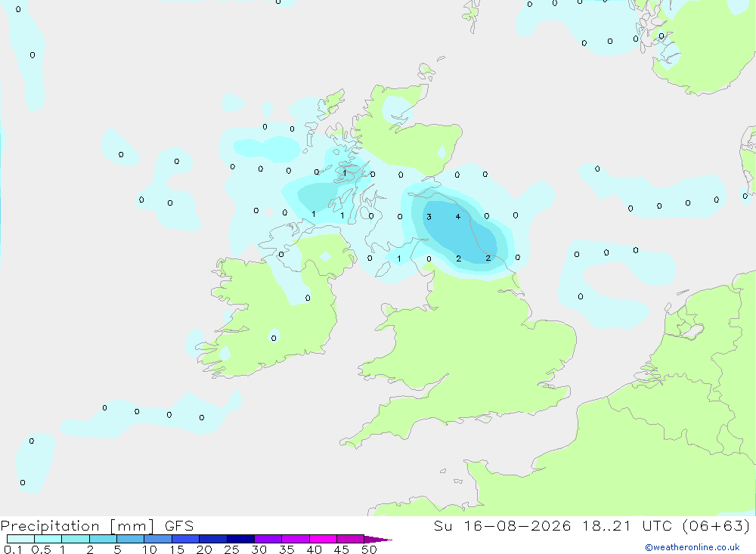Click the '15' legend label
The image size is (756, 554).
pyautogui.click(x=177, y=549)
